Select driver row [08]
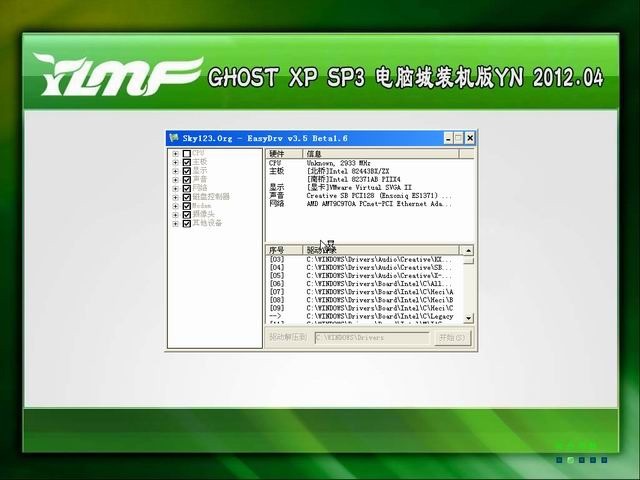Viewport: 640px width, 480px height. pyautogui.click(x=364, y=300)
